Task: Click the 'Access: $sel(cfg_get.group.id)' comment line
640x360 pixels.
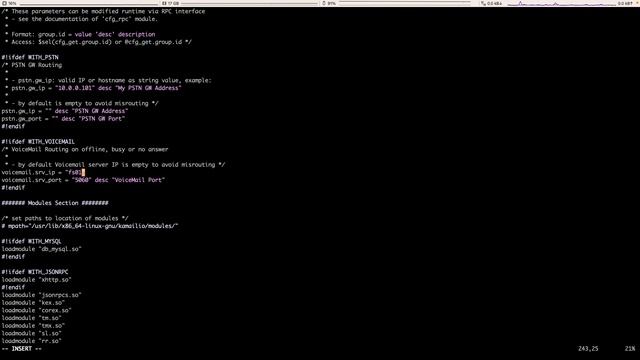Action: 98,42
